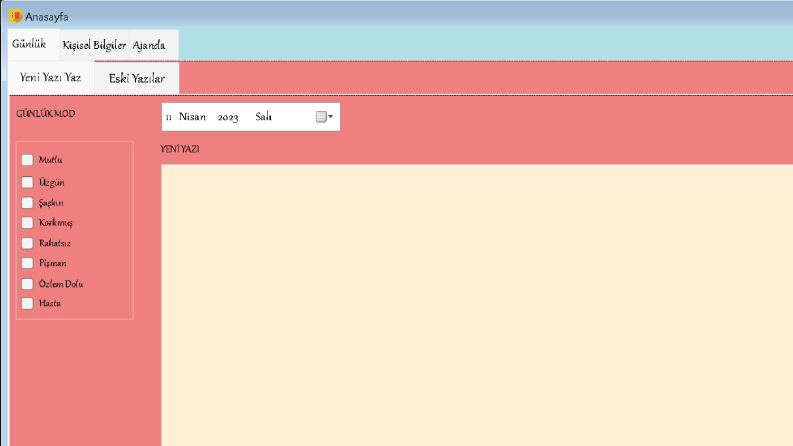This screenshot has width=793, height=446.
Task: Tick the Hasta checkbox
Action: point(27,303)
